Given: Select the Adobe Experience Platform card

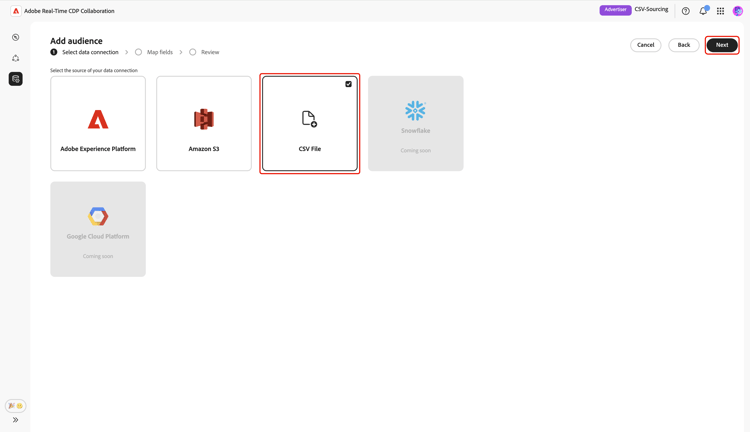Looking at the screenshot, I should [98, 123].
